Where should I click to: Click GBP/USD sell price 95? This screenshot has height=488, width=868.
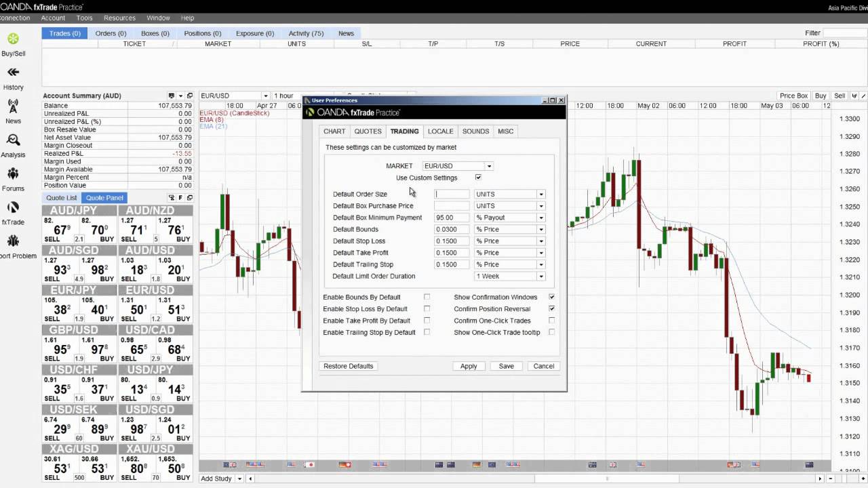(x=61, y=350)
